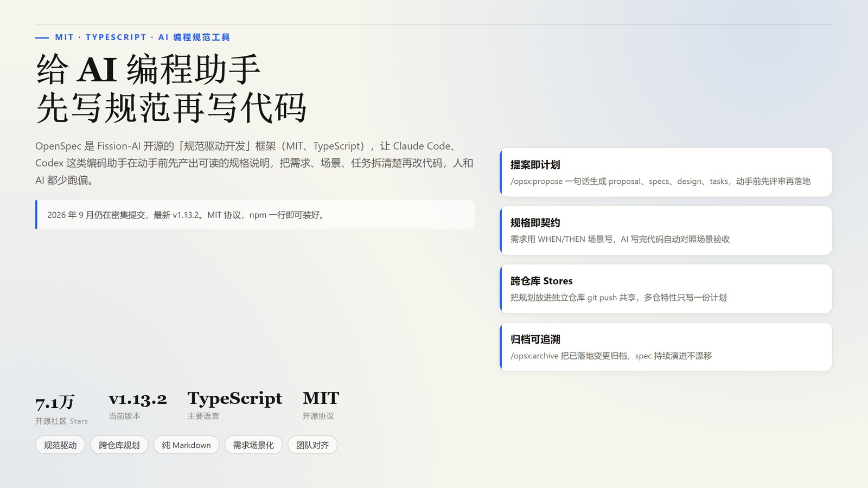Click the 主要语言 label
The width and height of the screenshot is (868, 488).
pyautogui.click(x=203, y=416)
